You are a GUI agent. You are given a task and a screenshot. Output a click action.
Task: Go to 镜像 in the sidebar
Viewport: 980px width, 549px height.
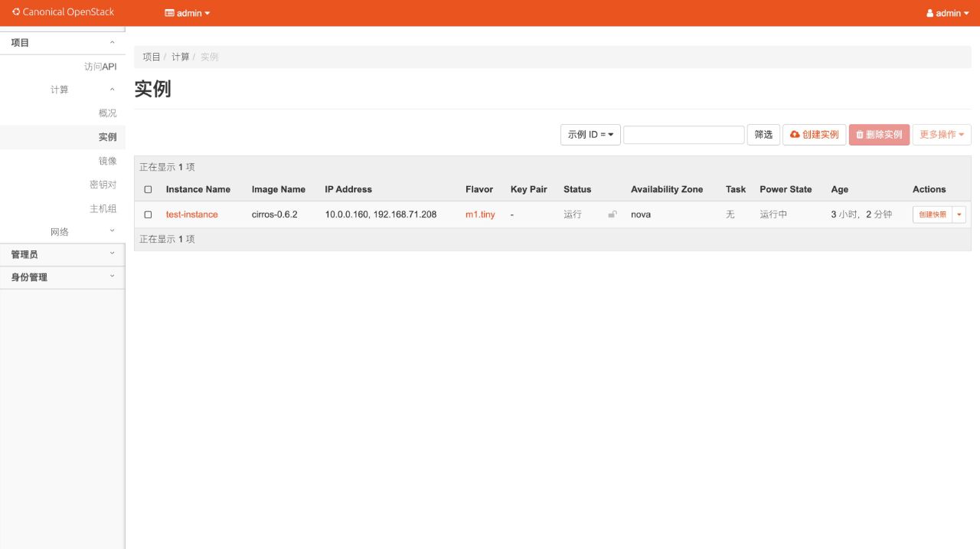[107, 161]
